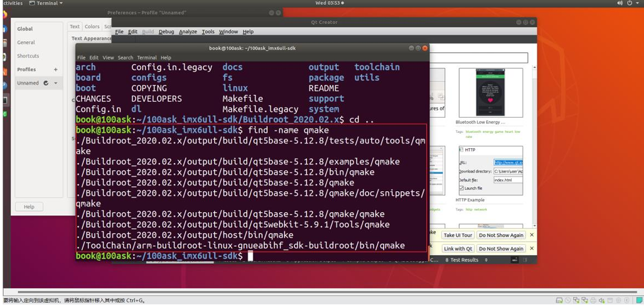This screenshot has width=644, height=306.
Task: Click the VM sound card status icon
Action: pos(602,301)
